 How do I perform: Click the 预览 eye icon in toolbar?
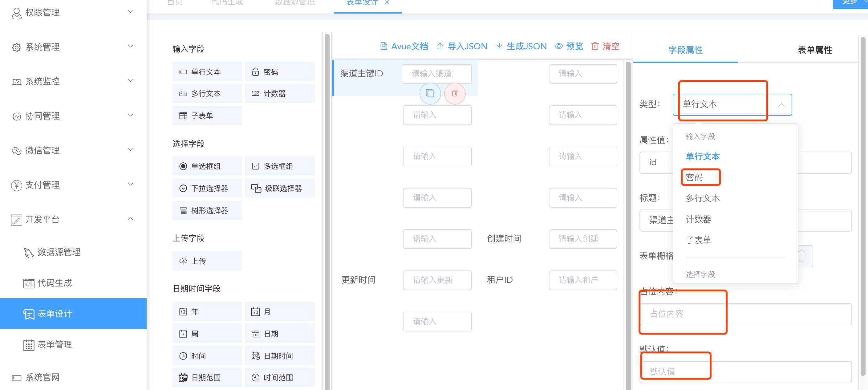(558, 46)
